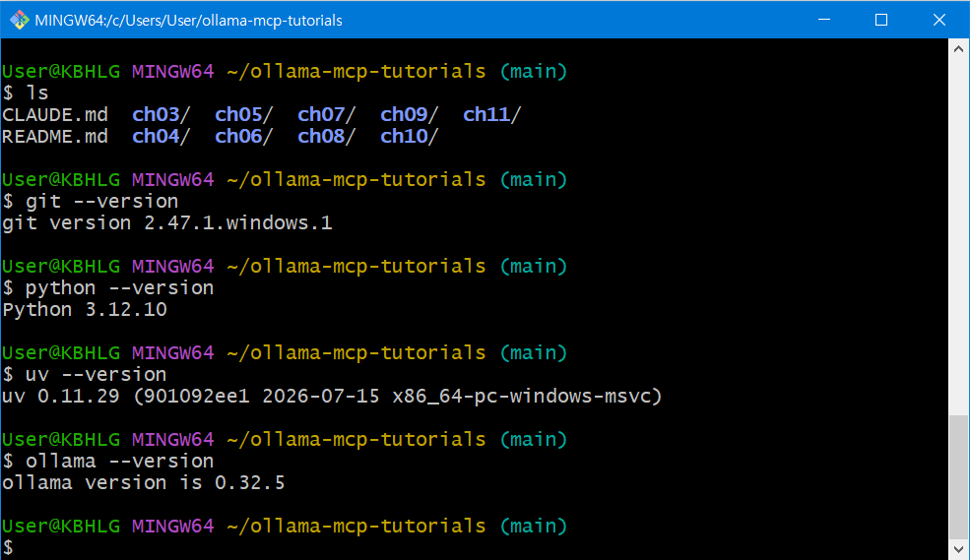
Task: Click the '$ uv --version' command line
Action: (x=85, y=374)
